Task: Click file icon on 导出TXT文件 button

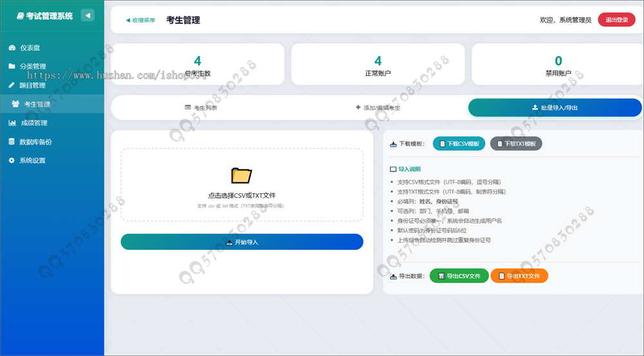Action: tap(502, 276)
